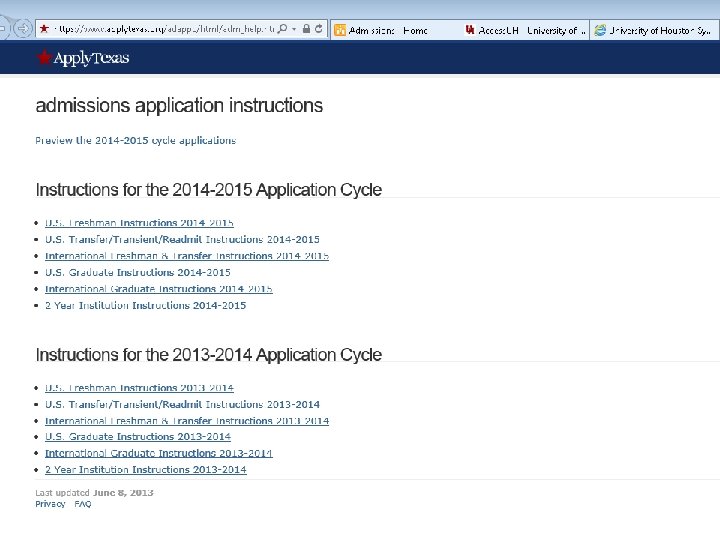Click the address bar URL field
The height and width of the screenshot is (540, 720).
click(160, 30)
